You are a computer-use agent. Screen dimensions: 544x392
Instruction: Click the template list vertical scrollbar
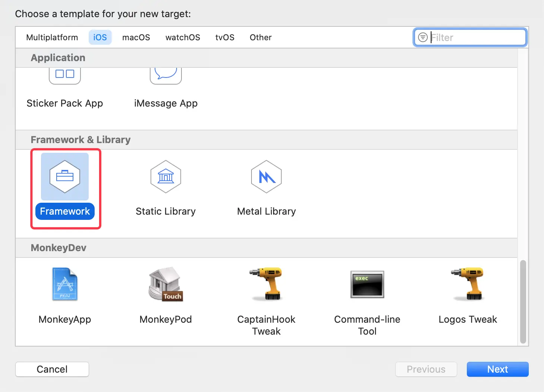click(523, 302)
